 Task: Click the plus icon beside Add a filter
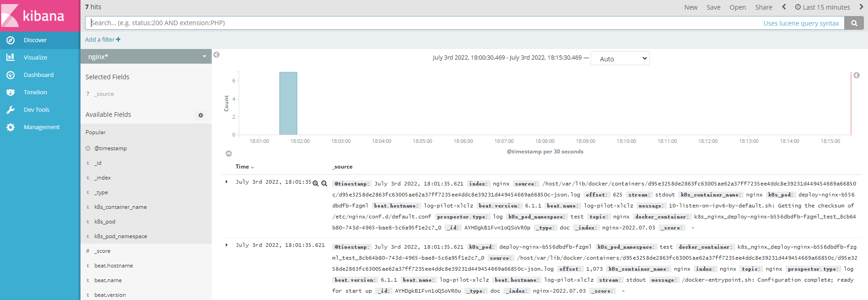tap(118, 39)
